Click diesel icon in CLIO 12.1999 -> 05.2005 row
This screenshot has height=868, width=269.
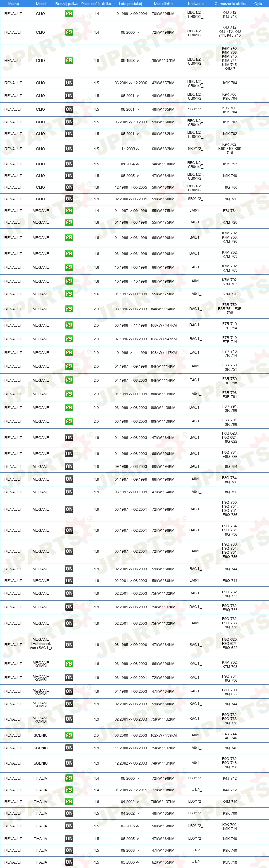coord(69,187)
